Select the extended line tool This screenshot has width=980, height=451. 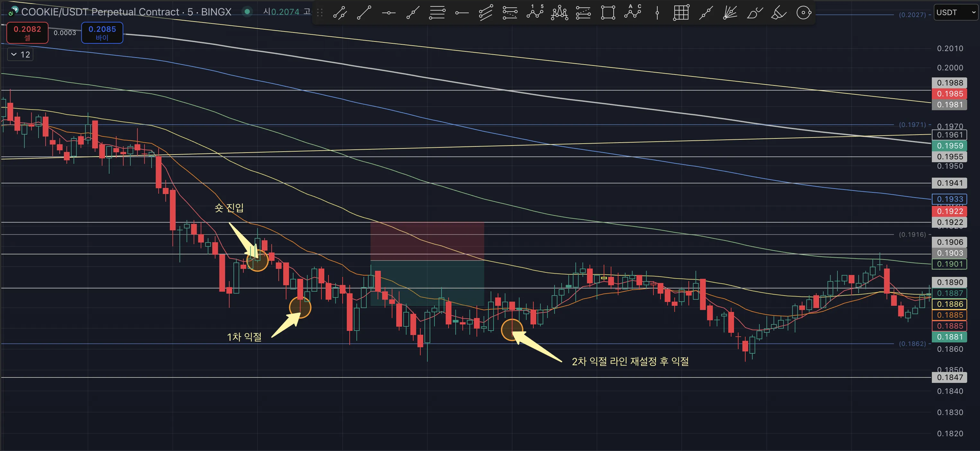pyautogui.click(x=706, y=13)
